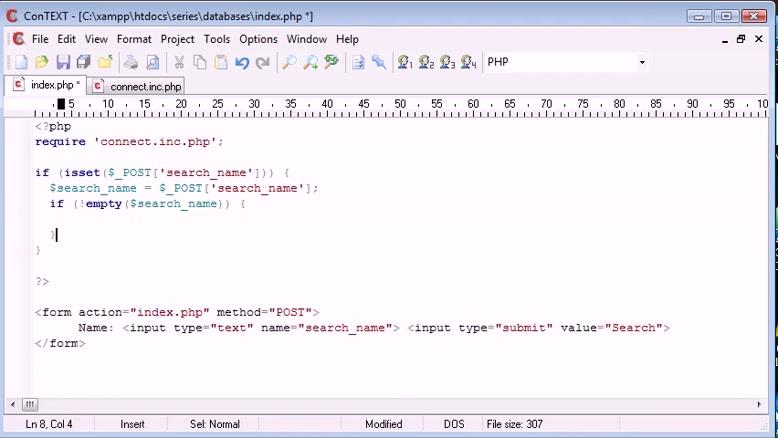The height and width of the screenshot is (438, 778).
Task: Click the Save All toolbar icon
Action: click(84, 62)
